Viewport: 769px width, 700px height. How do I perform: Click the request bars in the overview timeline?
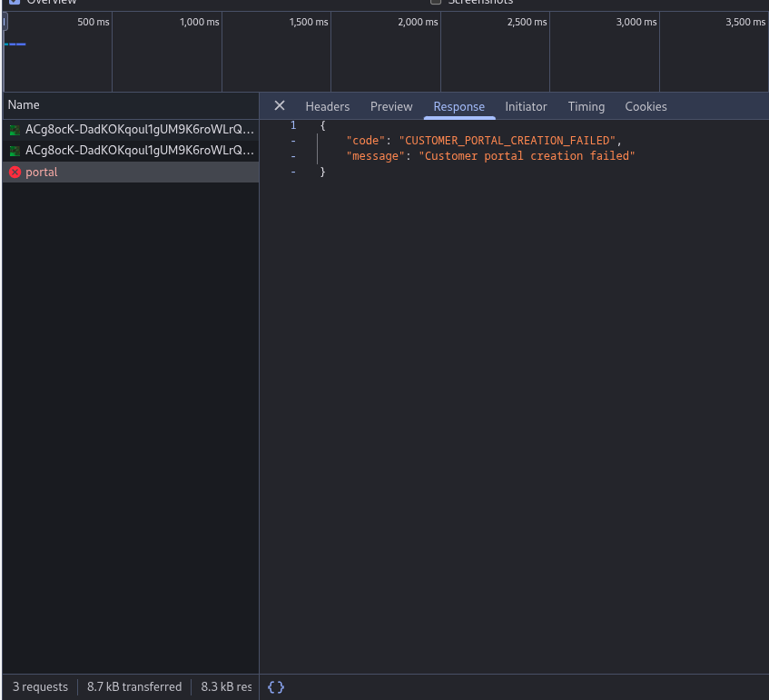point(15,44)
